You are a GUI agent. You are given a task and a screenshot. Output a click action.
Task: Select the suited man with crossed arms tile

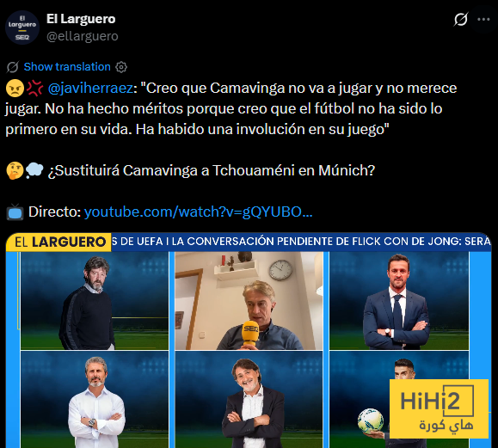click(x=399, y=301)
